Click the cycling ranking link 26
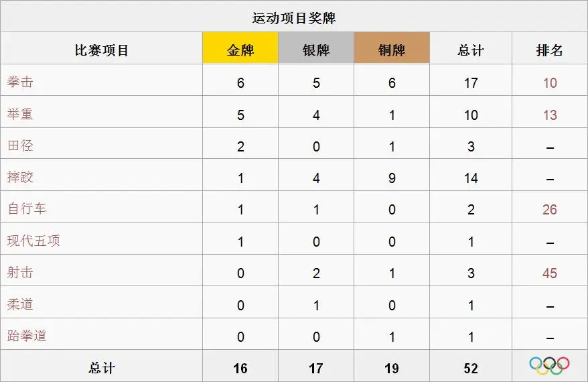The image size is (588, 382). (550, 209)
